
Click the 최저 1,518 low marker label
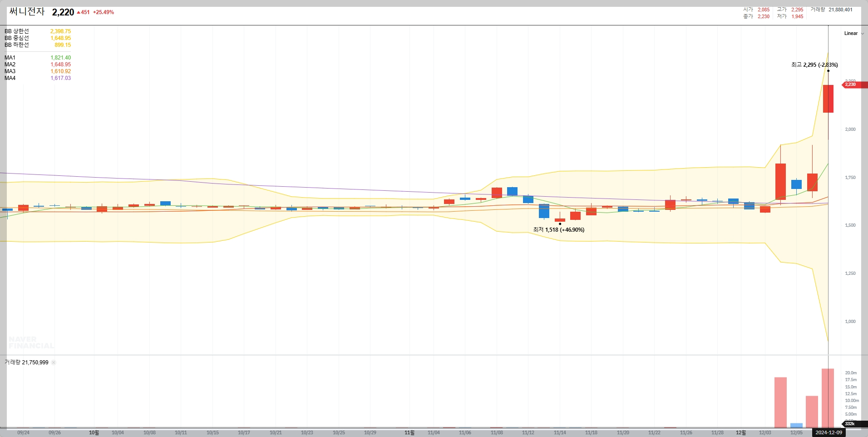point(559,230)
